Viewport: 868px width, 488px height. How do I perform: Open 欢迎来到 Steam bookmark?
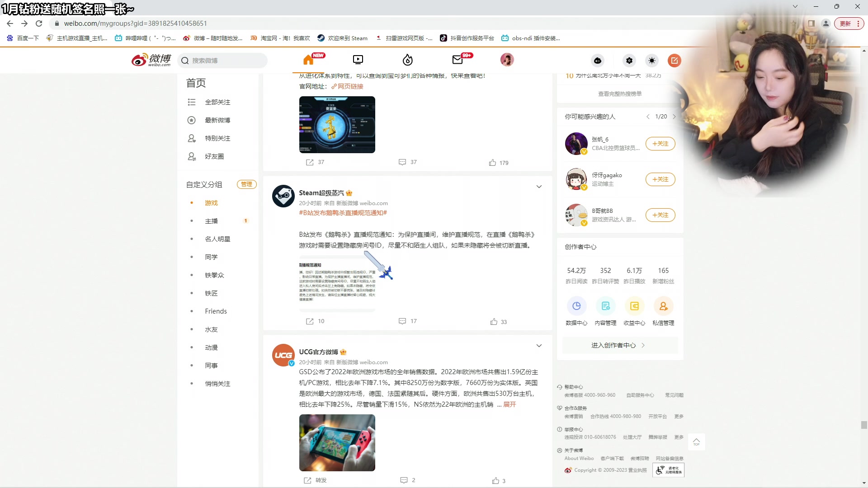(343, 38)
